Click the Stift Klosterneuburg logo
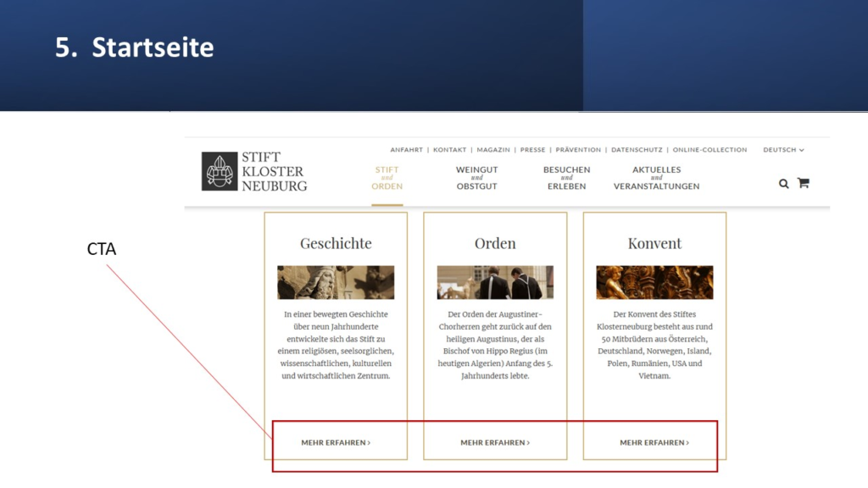Image resolution: width=868 pixels, height=488 pixels. (254, 172)
